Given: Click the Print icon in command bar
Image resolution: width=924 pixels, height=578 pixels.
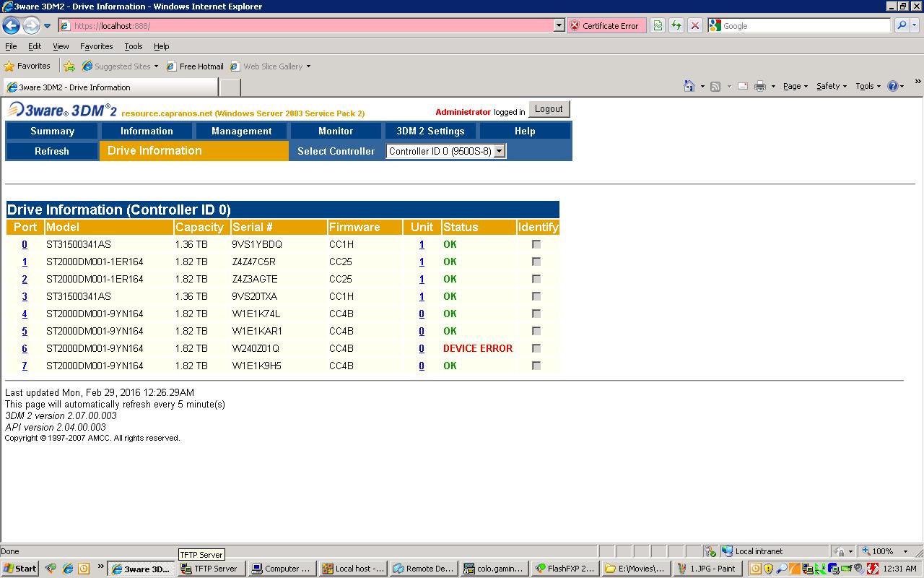Looking at the screenshot, I should (x=759, y=86).
